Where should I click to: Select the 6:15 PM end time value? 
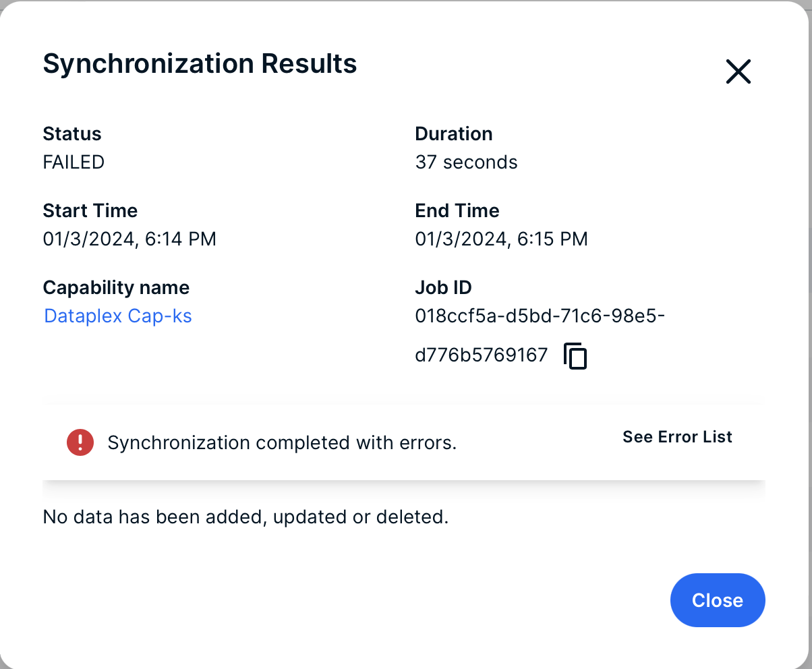502,239
